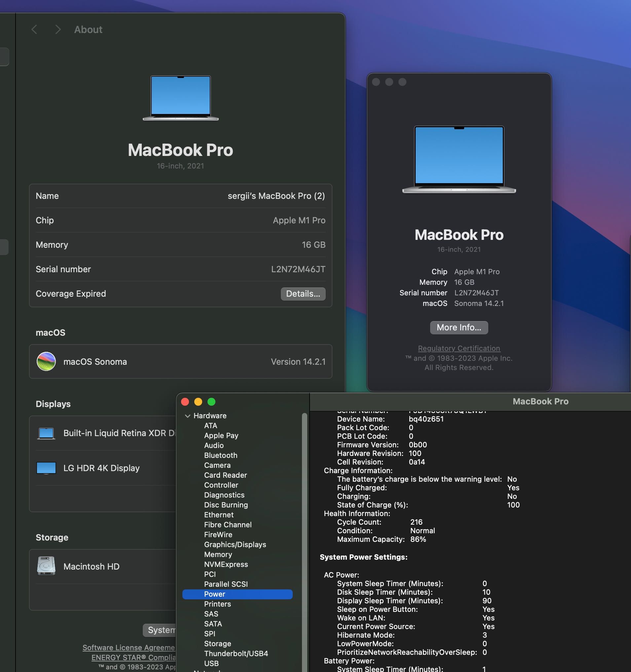
Task: Select NVMExpress in hardware list
Action: 226,564
